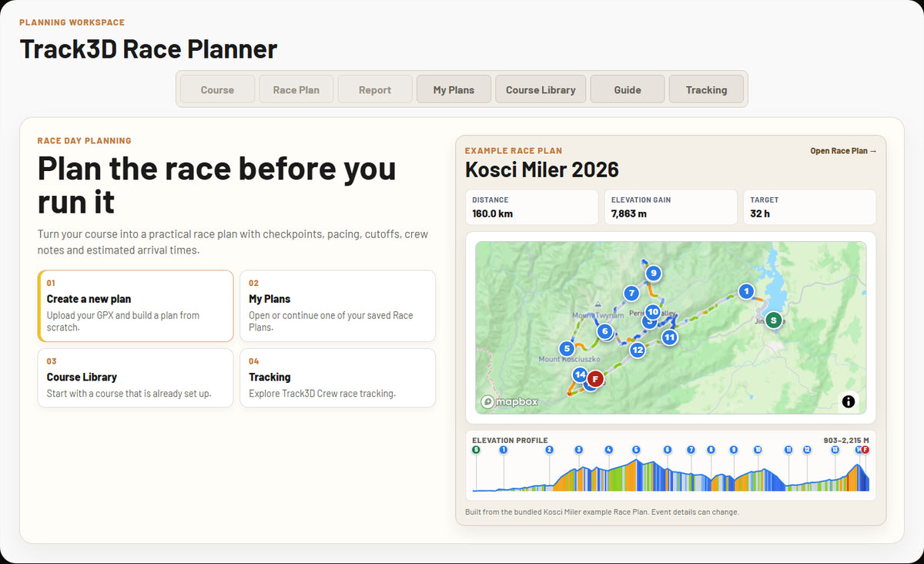Click pin 13 in the elevation profile
The height and width of the screenshot is (564, 924).
coord(835,449)
